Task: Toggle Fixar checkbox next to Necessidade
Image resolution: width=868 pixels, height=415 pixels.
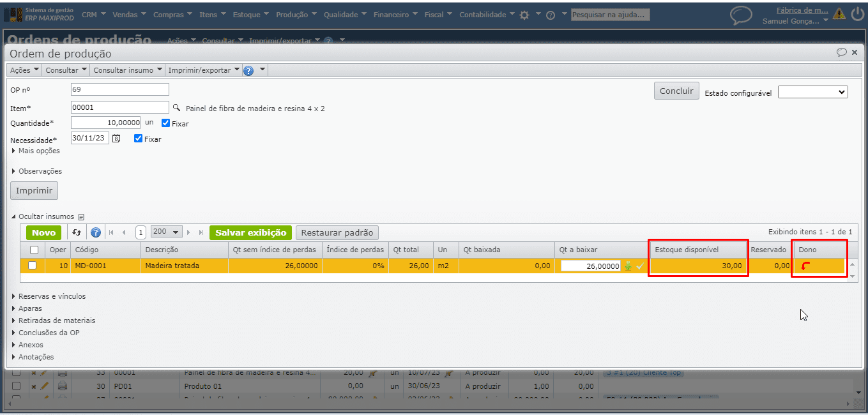Action: [139, 138]
